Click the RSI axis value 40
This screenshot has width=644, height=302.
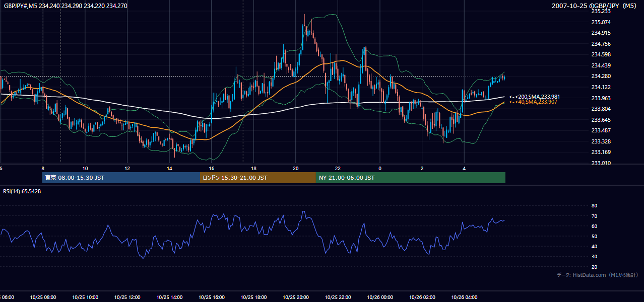tap(594, 246)
